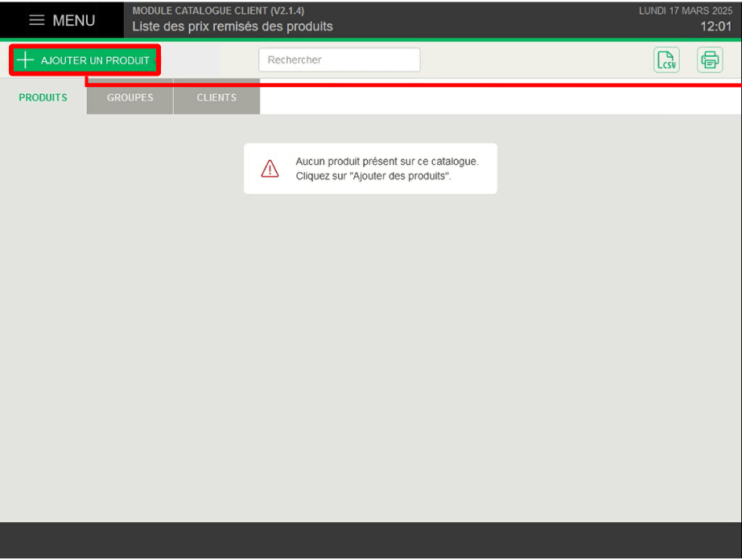Export the product list as CSV
Image resolution: width=742 pixels, height=560 pixels.
point(666,60)
